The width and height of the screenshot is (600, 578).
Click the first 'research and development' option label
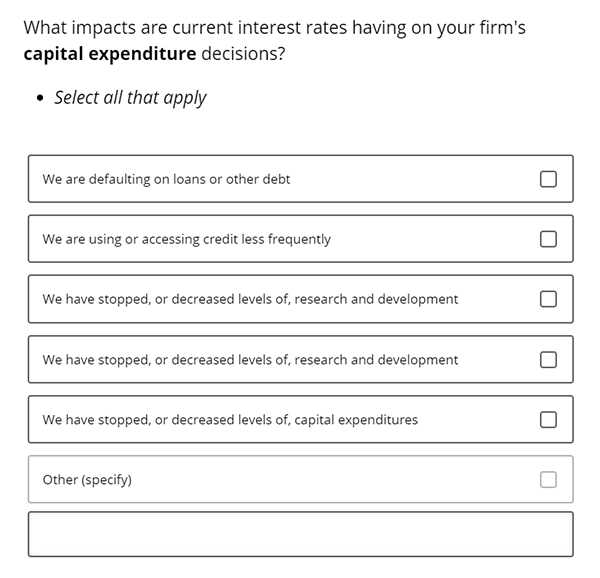tap(250, 299)
